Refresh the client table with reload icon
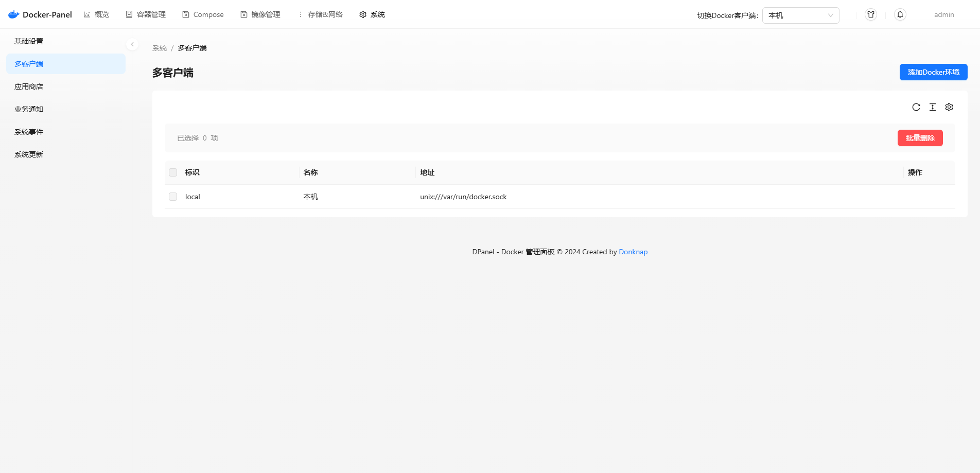 pos(916,107)
